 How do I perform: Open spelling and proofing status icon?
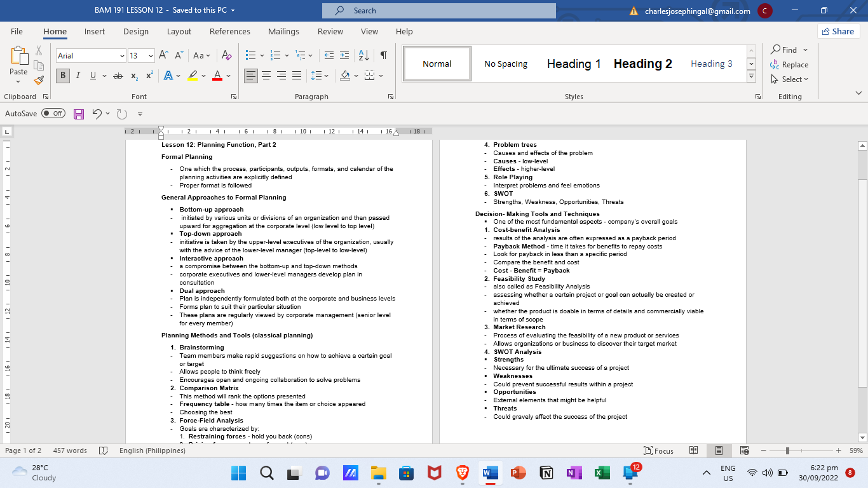[x=104, y=451]
